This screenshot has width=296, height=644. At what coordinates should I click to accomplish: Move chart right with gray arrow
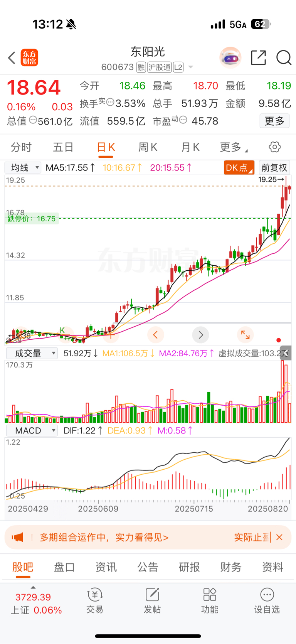(x=200, y=335)
